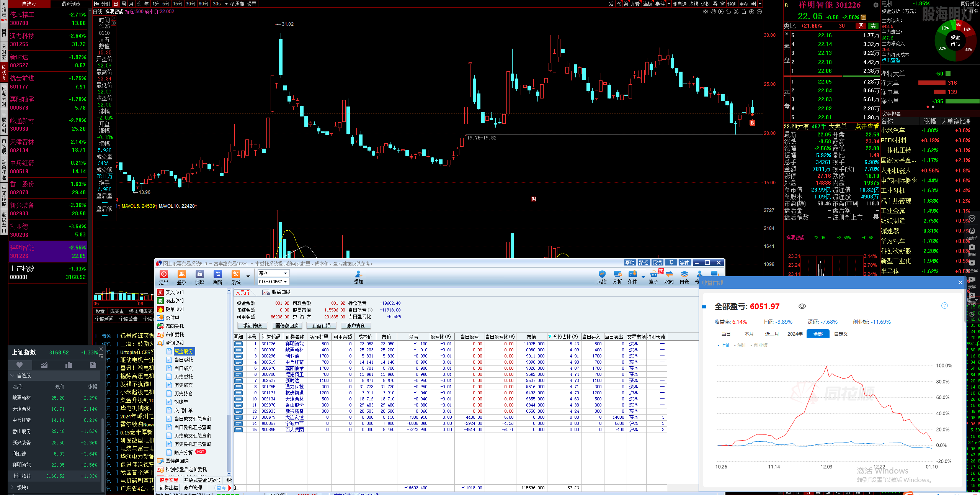Click the 添加 add account icon

click(359, 277)
